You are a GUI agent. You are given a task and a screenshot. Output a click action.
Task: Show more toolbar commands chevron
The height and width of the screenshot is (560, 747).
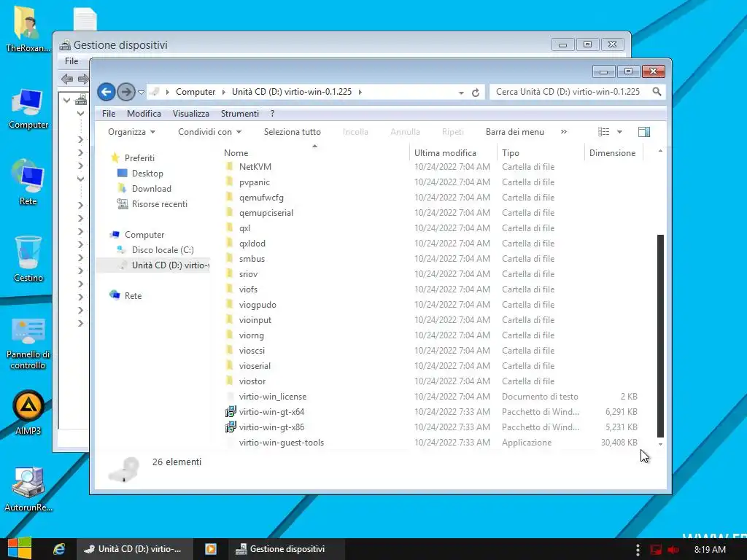[564, 132]
